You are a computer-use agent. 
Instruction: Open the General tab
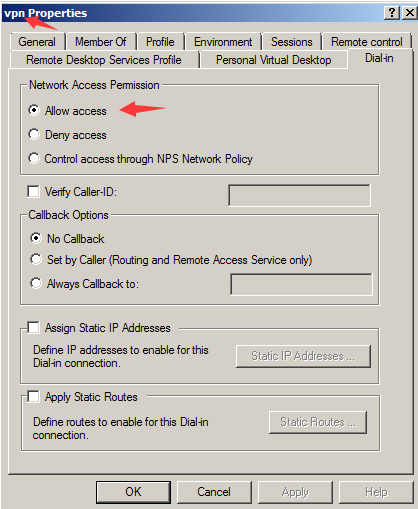[37, 42]
